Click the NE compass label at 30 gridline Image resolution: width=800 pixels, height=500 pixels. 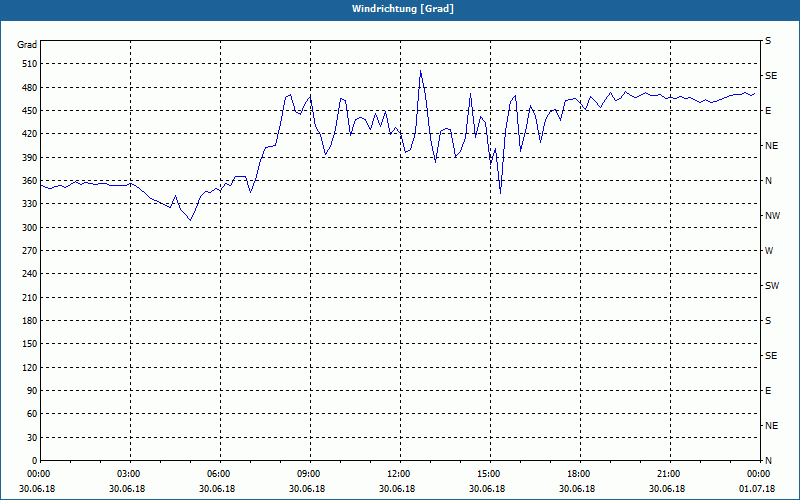click(x=771, y=426)
